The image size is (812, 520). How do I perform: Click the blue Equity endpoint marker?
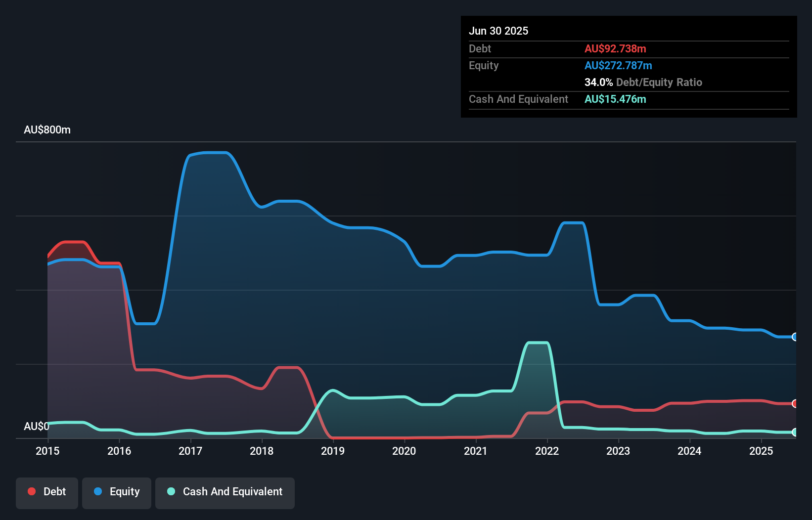[x=795, y=337]
